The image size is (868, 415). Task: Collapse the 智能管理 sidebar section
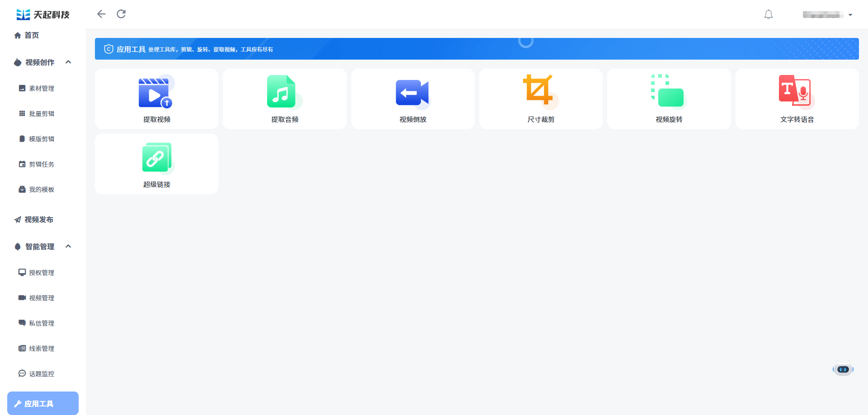point(68,247)
